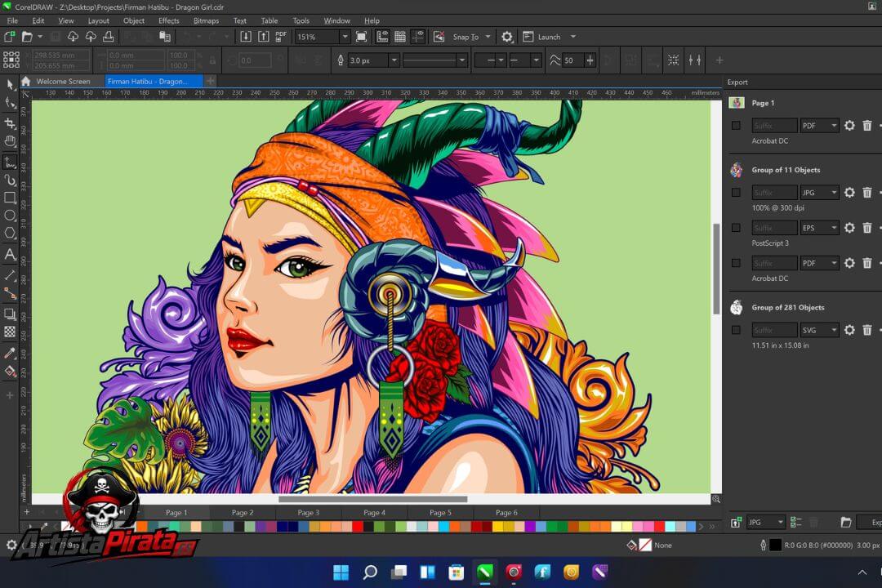Image resolution: width=882 pixels, height=588 pixels.
Task: Open the Effects menu
Action: pos(169,20)
